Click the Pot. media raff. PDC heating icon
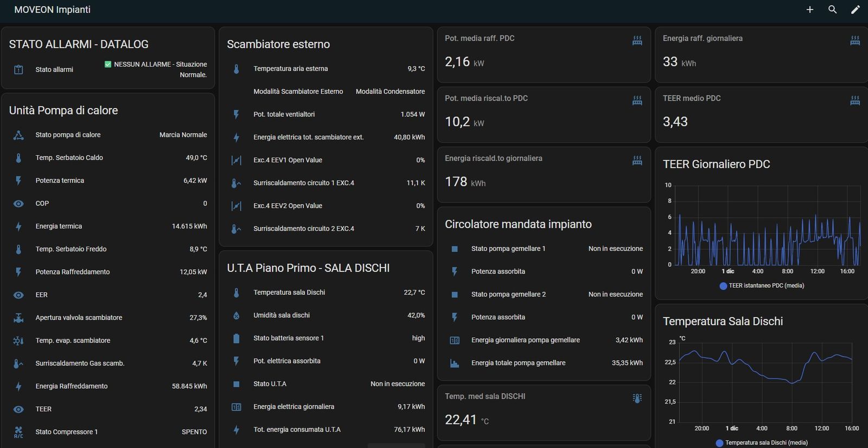Screen dimensions: 868x448 (637, 40)
